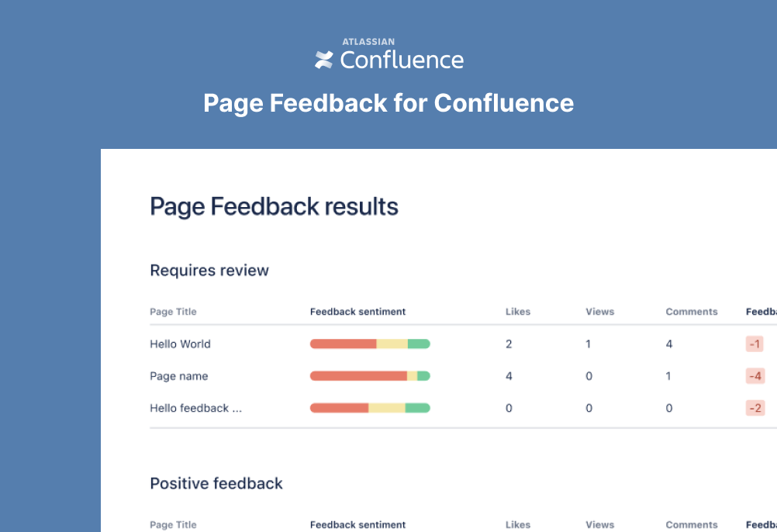Click Feedback sentiment header in Positive feedback
Viewport: 777px width, 532px height.
357,524
